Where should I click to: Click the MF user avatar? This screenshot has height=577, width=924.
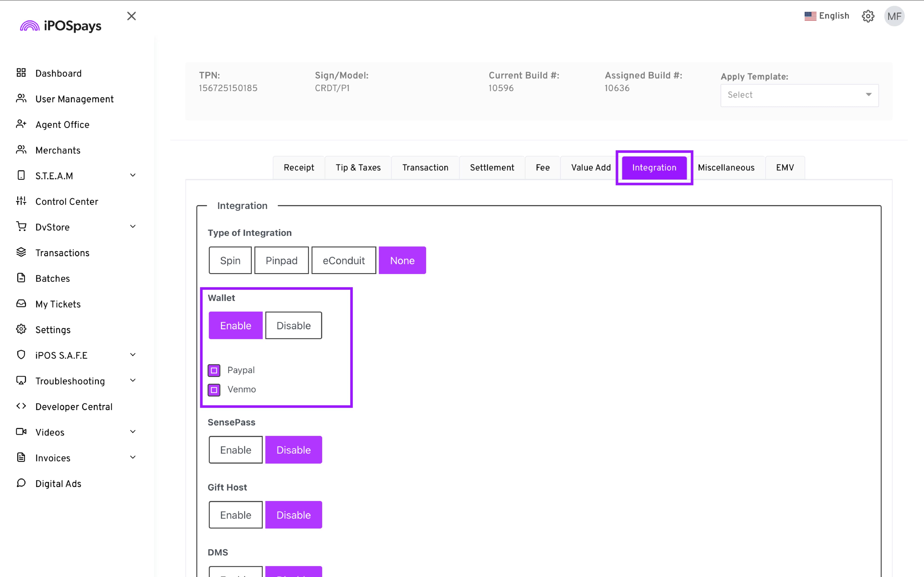[x=894, y=16]
